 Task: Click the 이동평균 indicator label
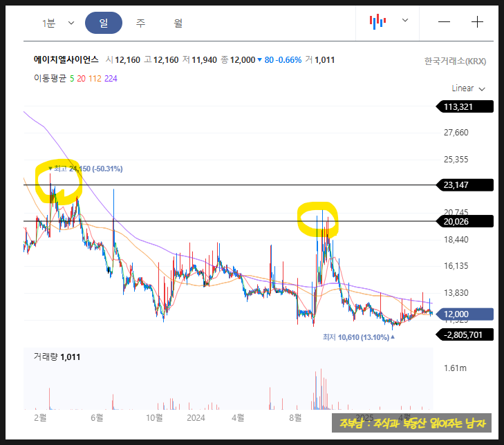tap(50, 78)
